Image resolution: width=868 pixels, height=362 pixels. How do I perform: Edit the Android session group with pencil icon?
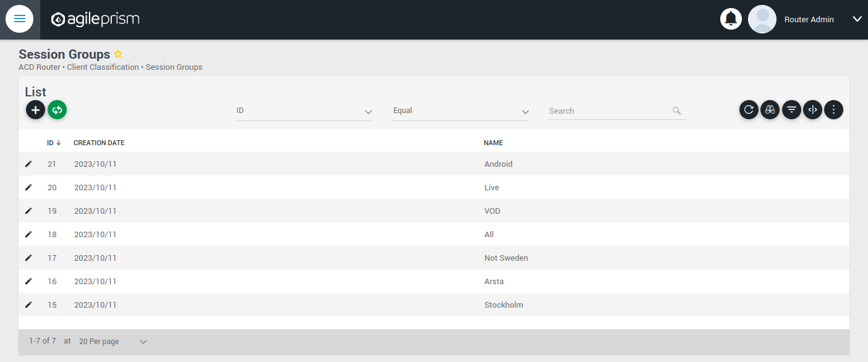pyautogui.click(x=28, y=164)
